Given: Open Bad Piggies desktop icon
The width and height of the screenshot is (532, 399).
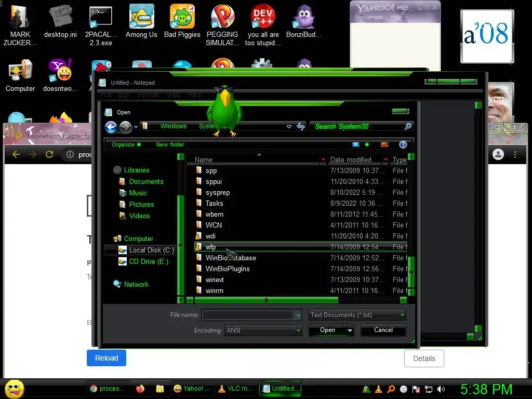Looking at the screenshot, I should click(x=182, y=21).
